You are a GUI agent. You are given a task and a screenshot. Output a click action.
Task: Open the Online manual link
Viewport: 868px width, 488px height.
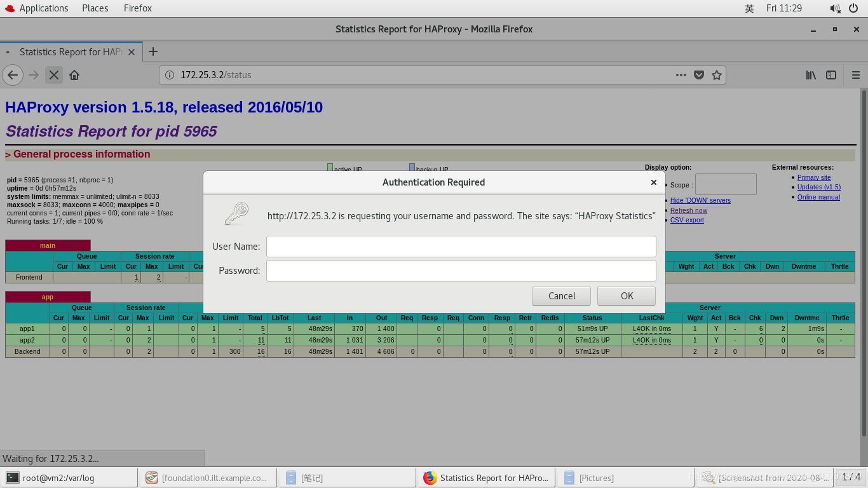coord(818,197)
